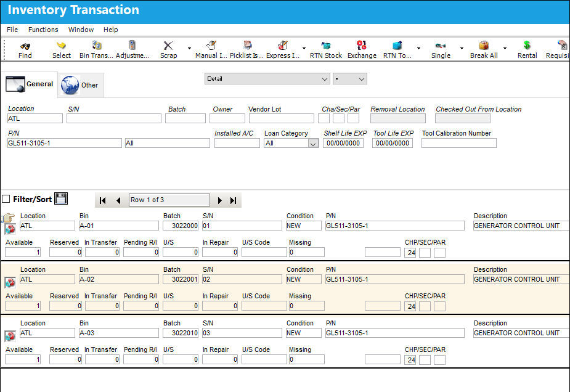This screenshot has height=392, width=570.
Task: Click the Removal Location field
Action: (x=397, y=118)
